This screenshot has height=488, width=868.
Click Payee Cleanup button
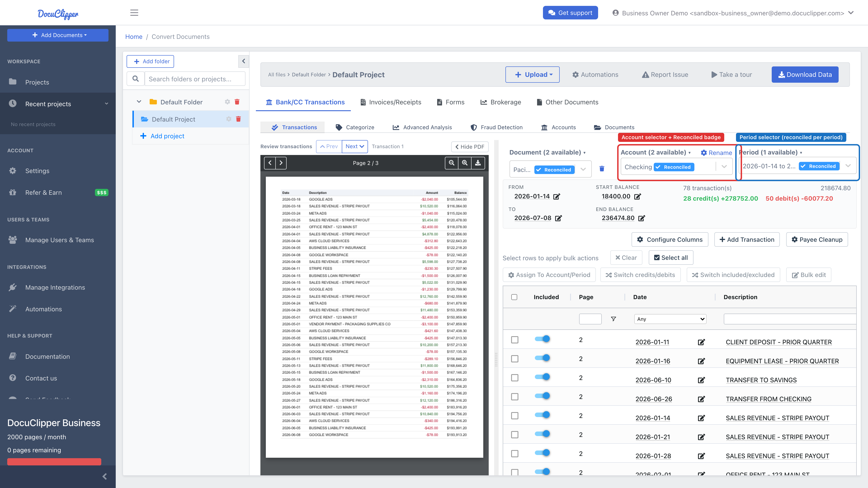817,239
